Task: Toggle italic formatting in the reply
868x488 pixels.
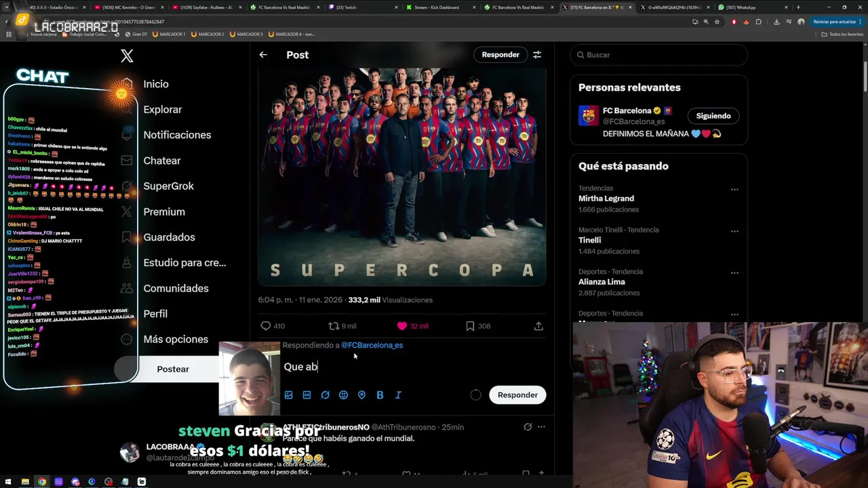Action: click(398, 395)
